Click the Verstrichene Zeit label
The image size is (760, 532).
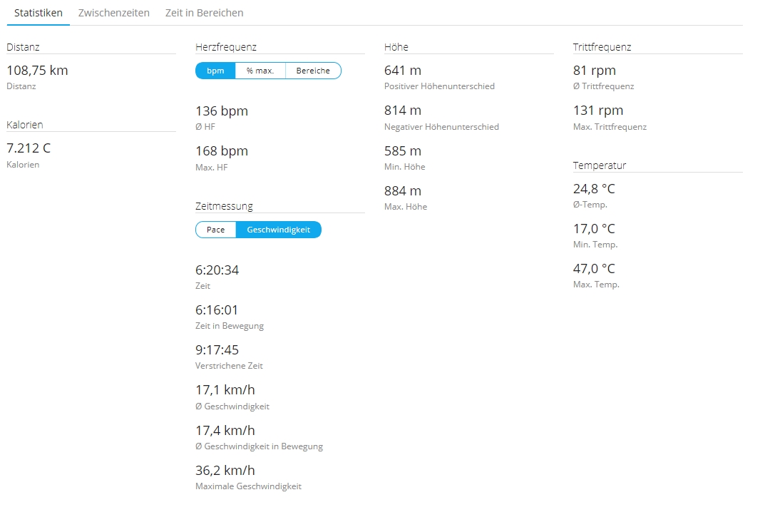229,366
